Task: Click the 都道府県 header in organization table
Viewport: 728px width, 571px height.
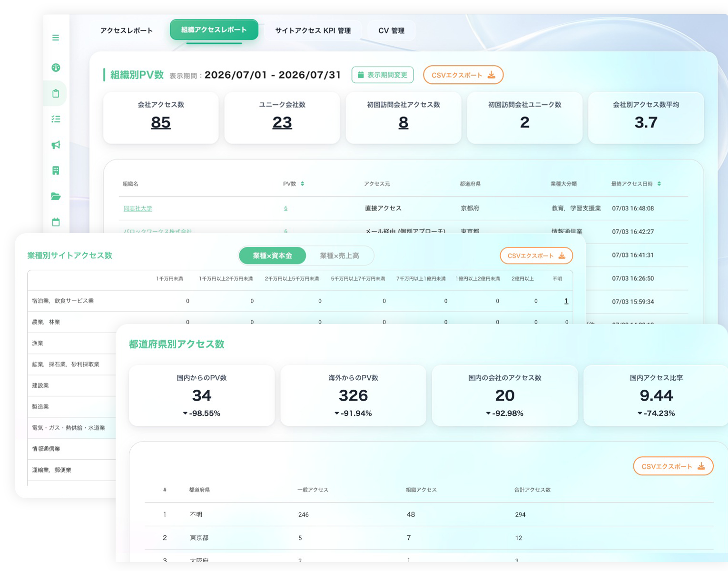Action: point(470,184)
